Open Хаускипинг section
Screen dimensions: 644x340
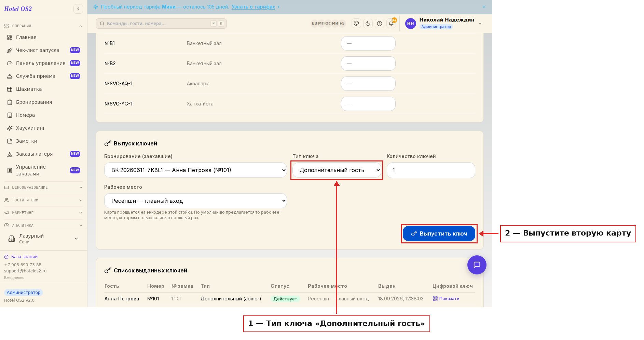tap(43, 128)
